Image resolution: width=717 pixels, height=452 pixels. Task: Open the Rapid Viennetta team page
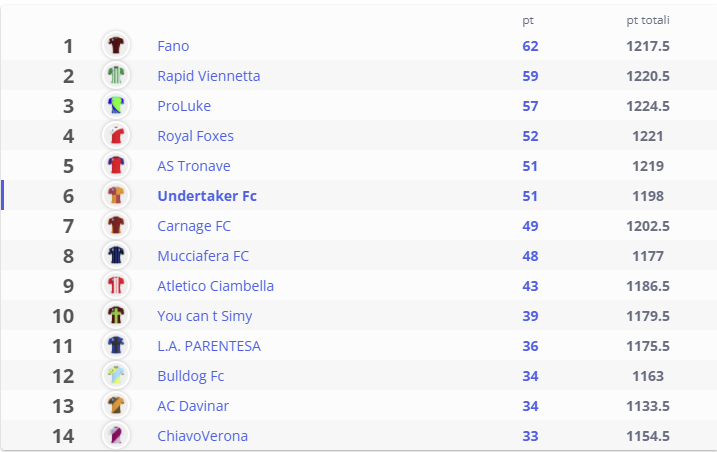point(209,76)
